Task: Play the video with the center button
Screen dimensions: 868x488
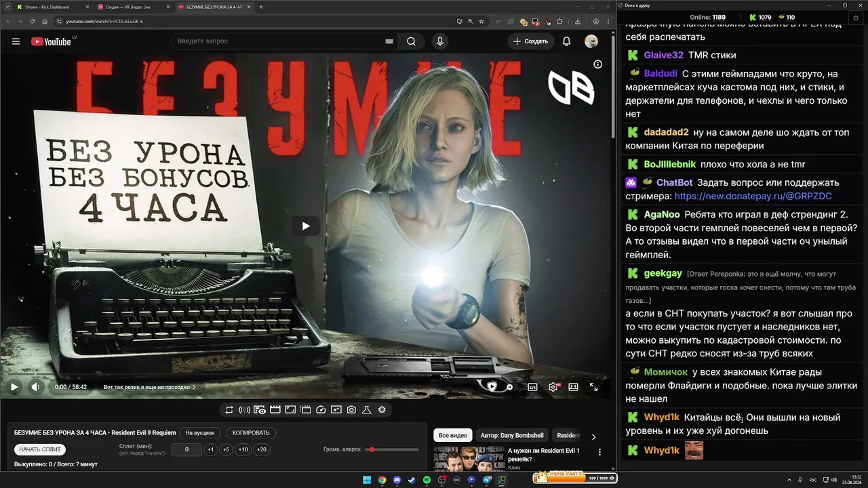Action: (x=305, y=226)
